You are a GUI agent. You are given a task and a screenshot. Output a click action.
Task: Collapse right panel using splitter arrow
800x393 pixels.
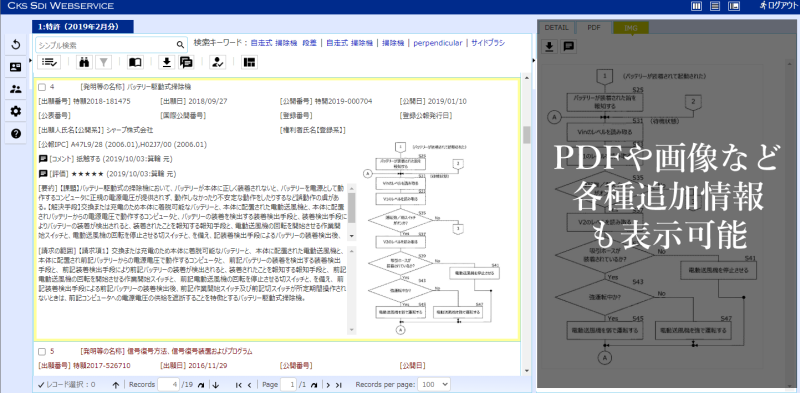(534, 61)
